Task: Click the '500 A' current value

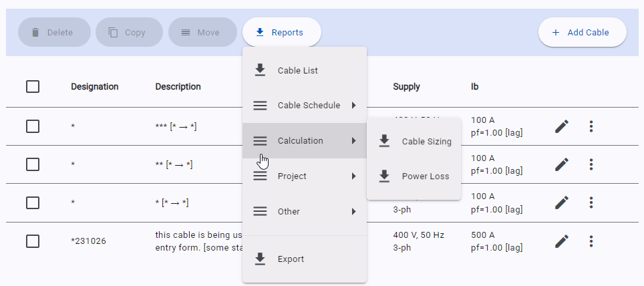Action: [x=482, y=235]
